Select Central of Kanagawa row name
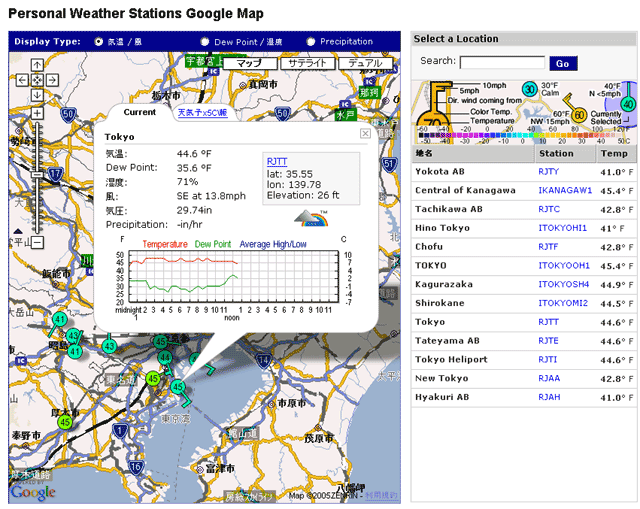The width and height of the screenshot is (640, 509). coord(465,190)
